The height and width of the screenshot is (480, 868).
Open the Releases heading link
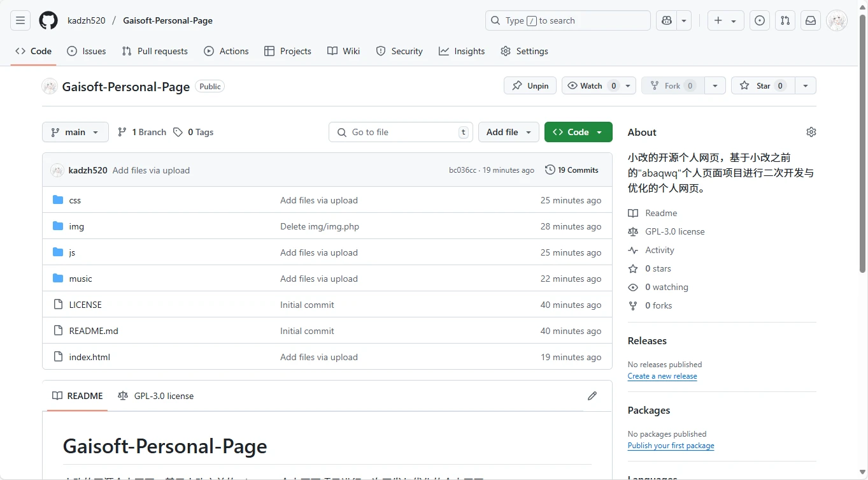[647, 340]
